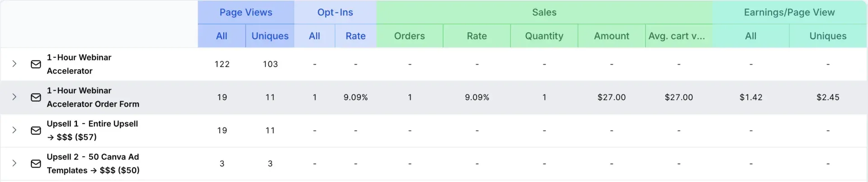This screenshot has height=182, width=868.
Task: Click the Sales Orders column header
Action: point(409,36)
